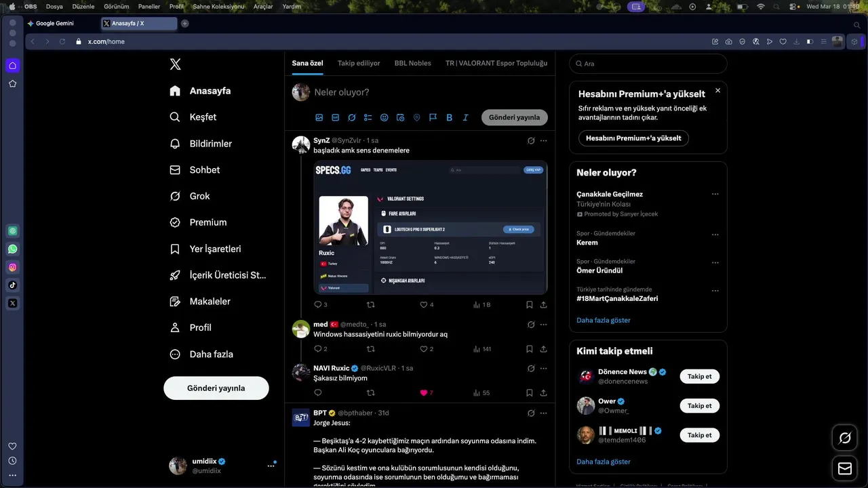Bookmark NAVI Ruxic's reply
The image size is (868, 488).
coord(530,392)
